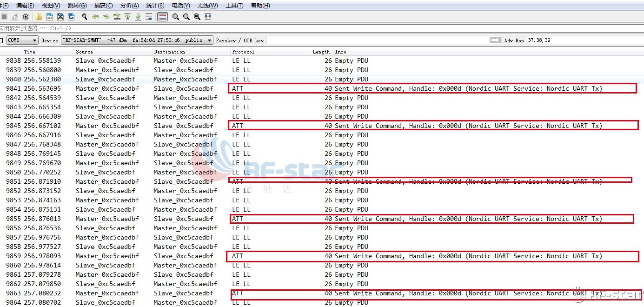This screenshot has width=644, height=307.
Task: Sort by the Destination column header
Action: click(x=192, y=52)
